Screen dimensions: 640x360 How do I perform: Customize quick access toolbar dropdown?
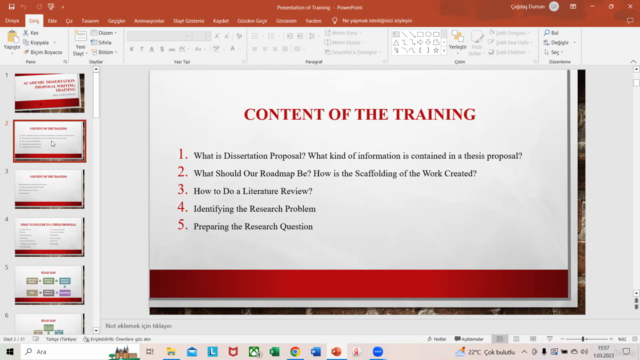tap(63, 7)
